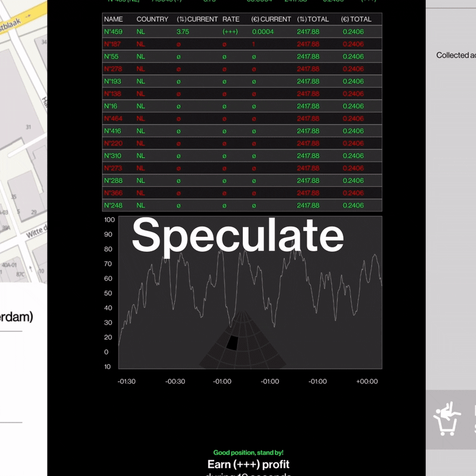Click the RATE column header
476x476 pixels.
[x=231, y=19]
